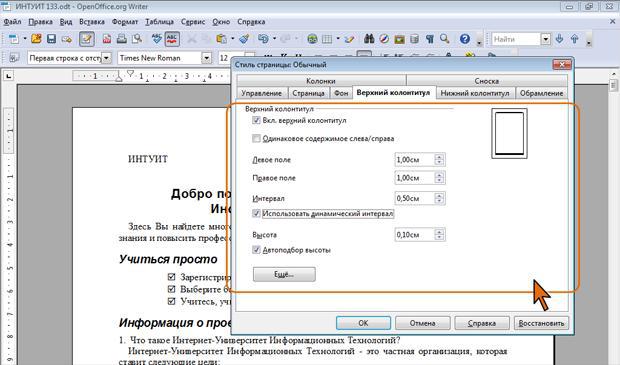Toggle 'Использовать динамический интервал' checkbox
Viewport: 620px width, 365px height.
tap(256, 214)
